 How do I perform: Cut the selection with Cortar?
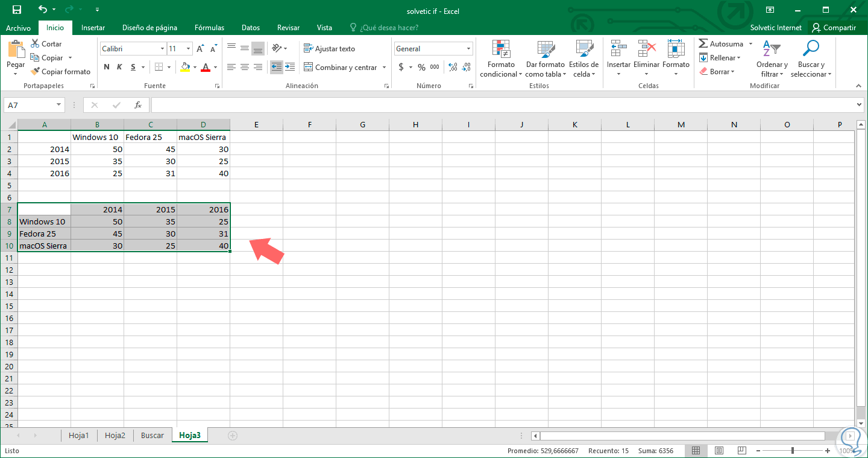46,44
